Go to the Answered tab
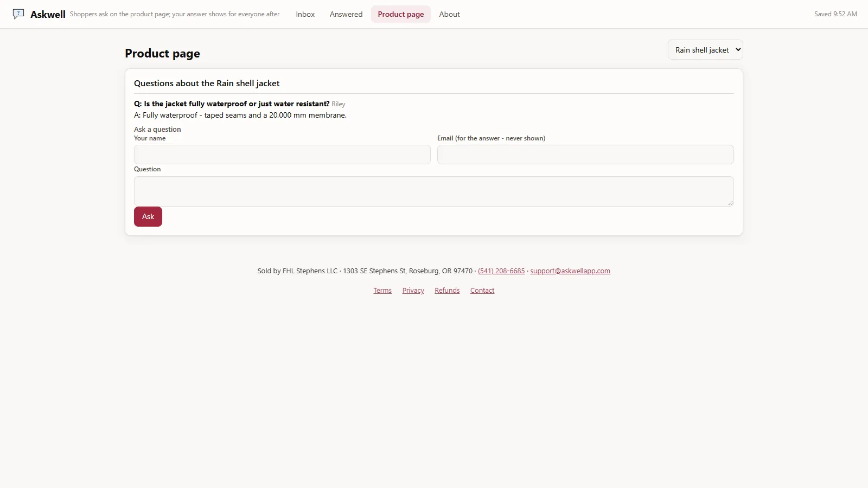The height and width of the screenshot is (488, 868). click(x=346, y=15)
